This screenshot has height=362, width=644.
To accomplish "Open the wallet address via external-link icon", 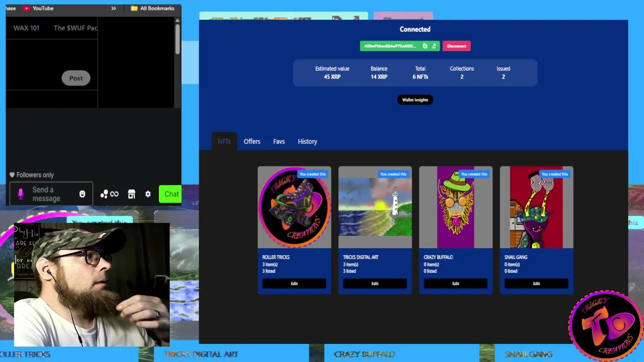I will tap(434, 46).
